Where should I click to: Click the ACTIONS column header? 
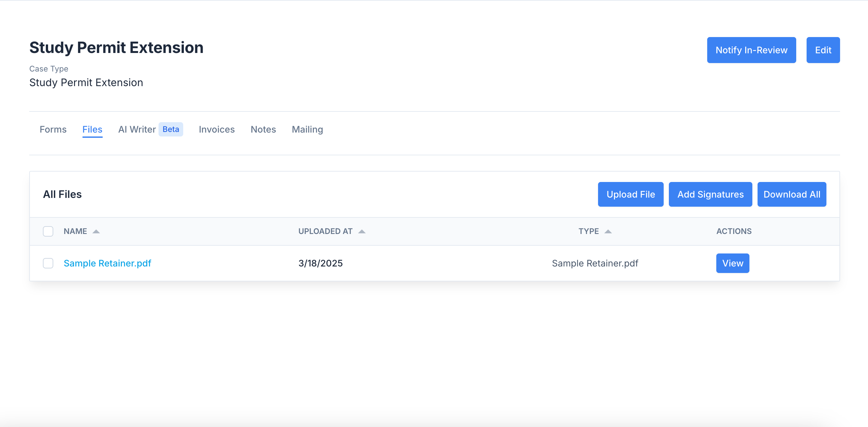pos(734,231)
